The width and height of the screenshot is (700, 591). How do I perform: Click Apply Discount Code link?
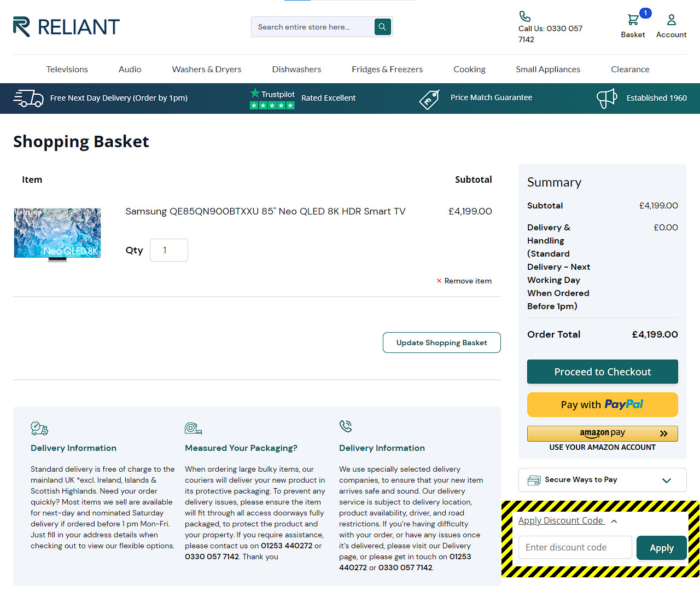click(x=561, y=521)
